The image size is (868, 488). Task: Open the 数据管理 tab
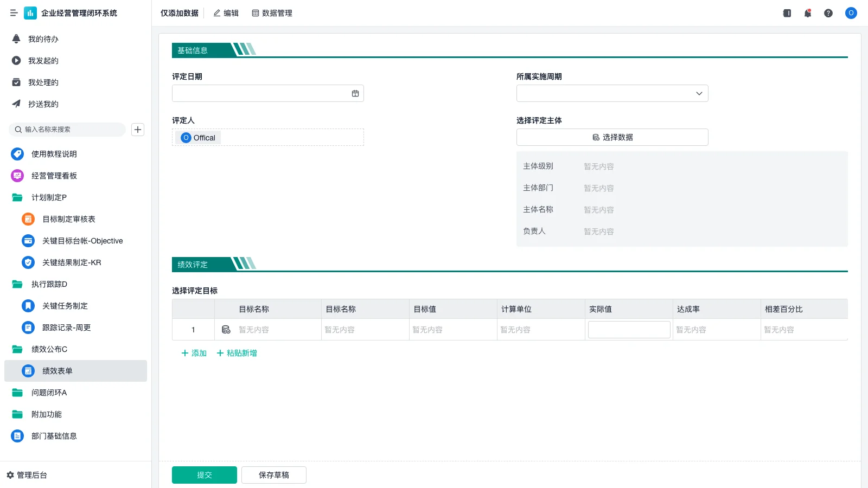[x=272, y=13]
